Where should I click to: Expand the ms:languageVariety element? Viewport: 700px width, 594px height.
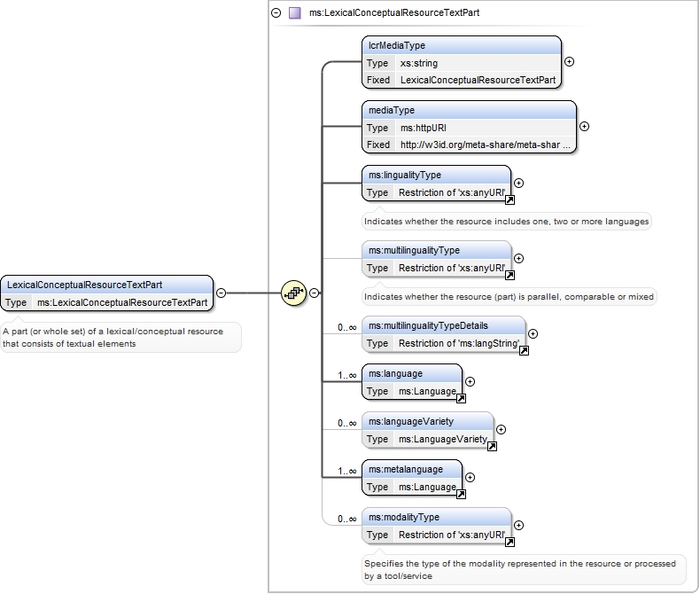click(502, 430)
